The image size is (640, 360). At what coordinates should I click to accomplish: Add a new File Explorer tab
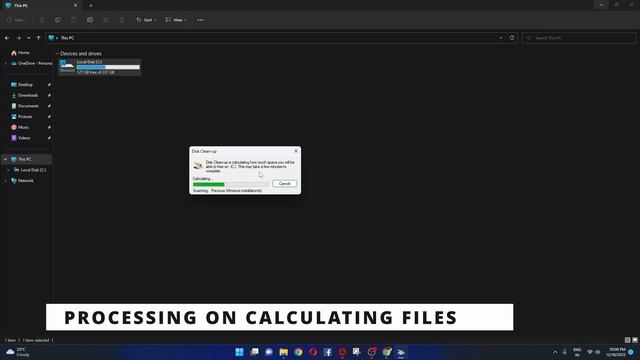pyautogui.click(x=91, y=6)
